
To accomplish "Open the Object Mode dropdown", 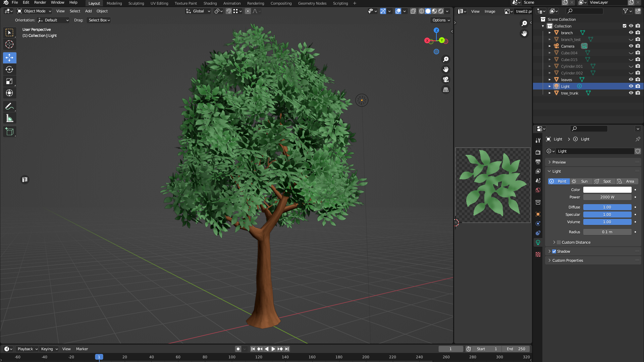I will tap(34, 11).
